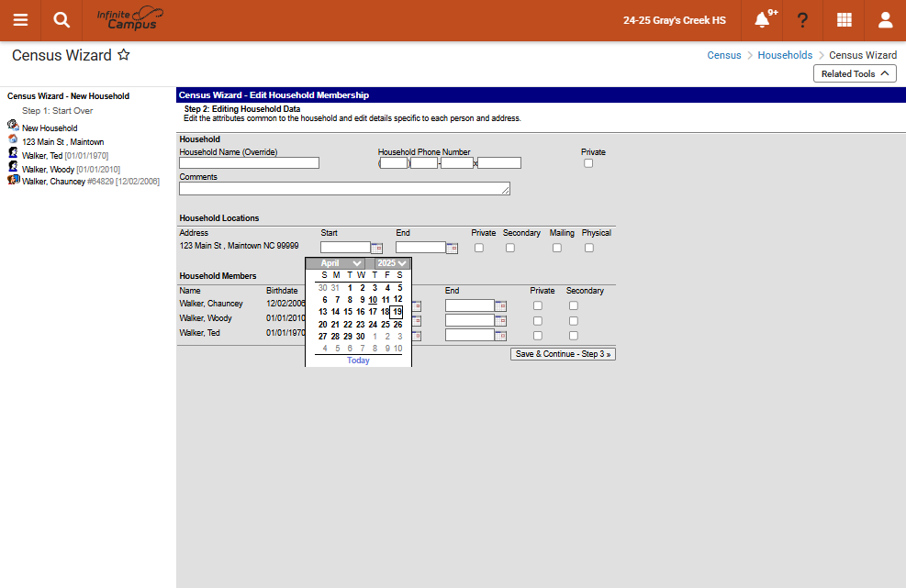Click the address End date field
906x588 pixels.
[x=420, y=248]
